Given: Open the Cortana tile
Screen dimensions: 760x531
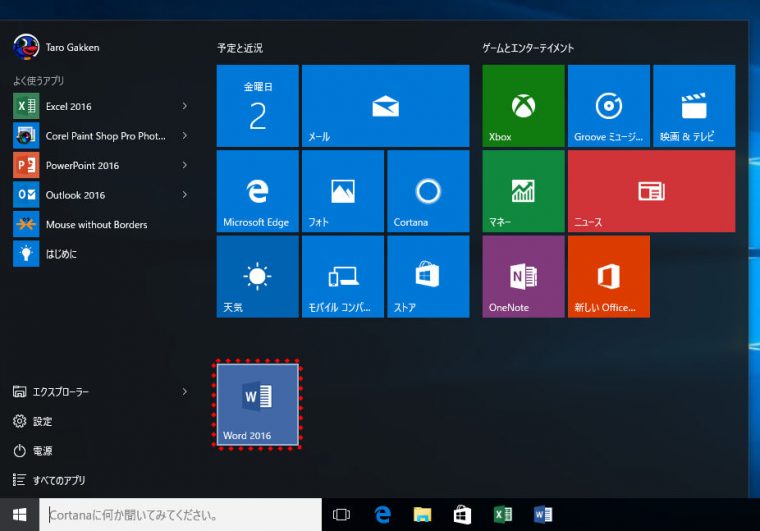Looking at the screenshot, I should click(x=428, y=191).
